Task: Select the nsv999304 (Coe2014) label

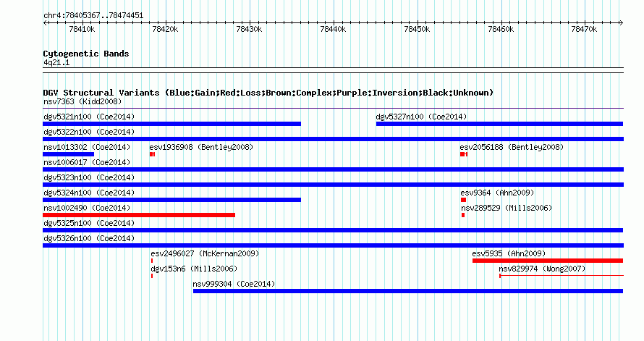Action: coord(234,284)
